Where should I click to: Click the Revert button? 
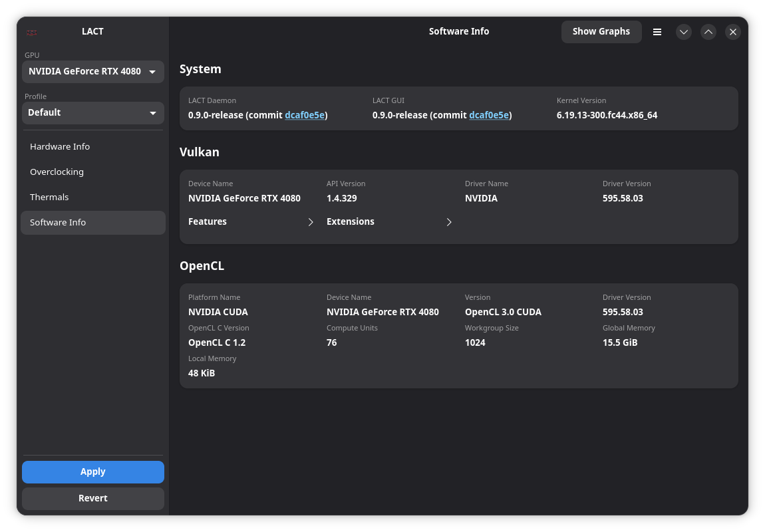pos(93,498)
